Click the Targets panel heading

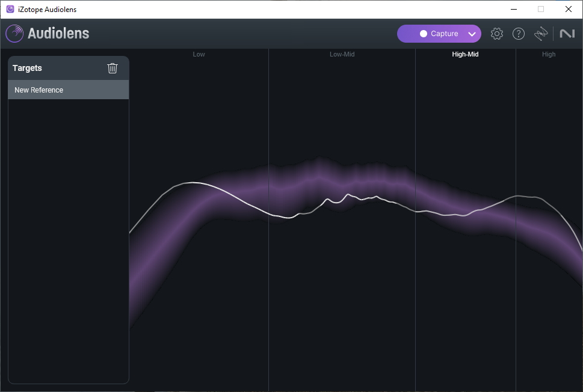pyautogui.click(x=27, y=68)
